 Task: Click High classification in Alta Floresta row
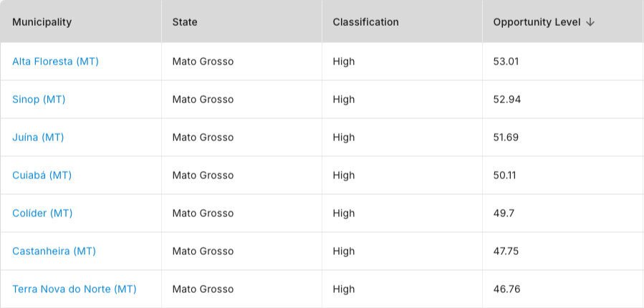pos(343,62)
